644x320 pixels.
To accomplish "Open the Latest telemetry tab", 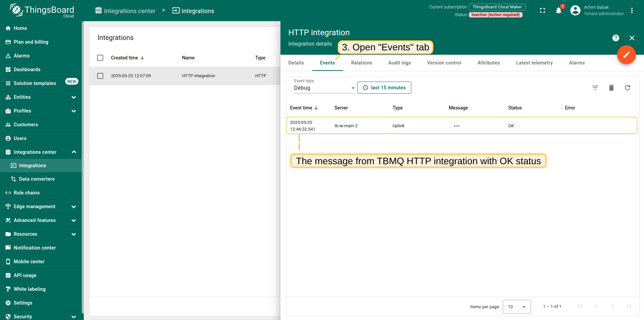I will coord(534,63).
